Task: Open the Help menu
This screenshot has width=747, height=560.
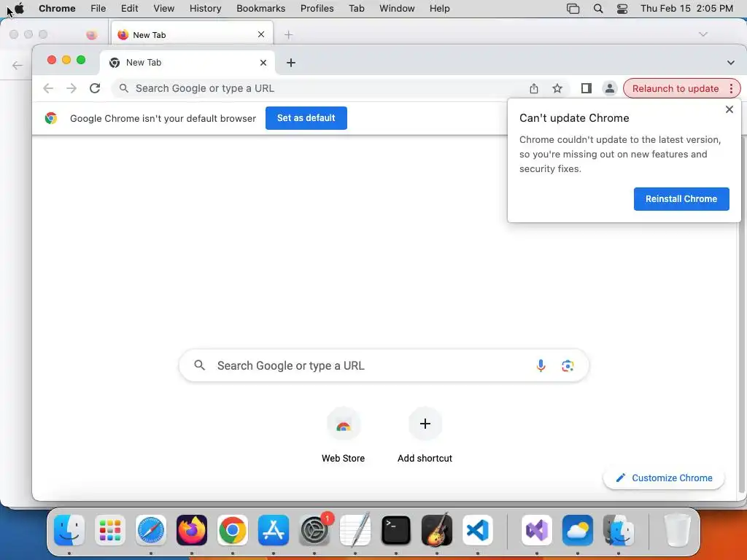Action: click(x=439, y=9)
